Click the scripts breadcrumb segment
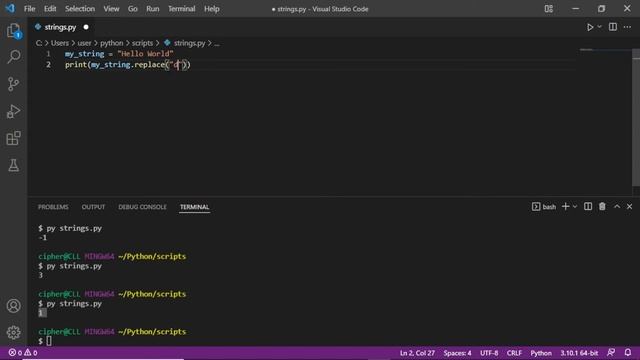Image resolution: width=640 pixels, height=360 pixels. click(x=142, y=43)
